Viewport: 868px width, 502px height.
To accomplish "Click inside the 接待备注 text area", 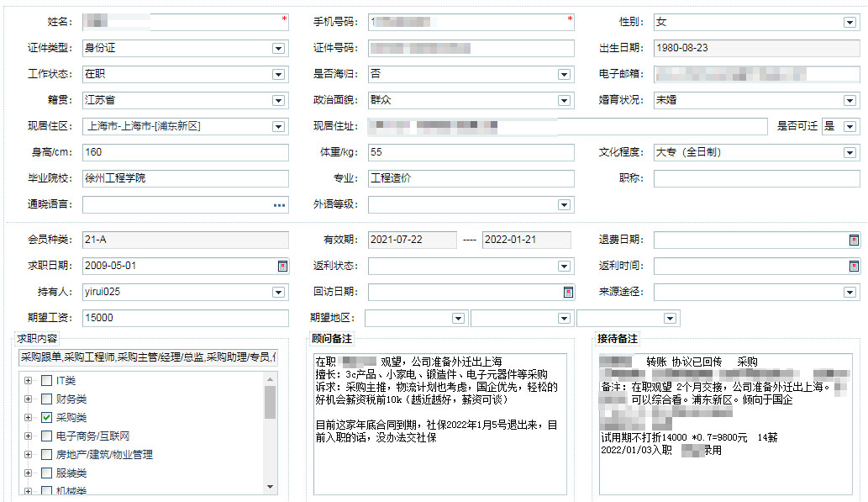I will tap(726, 424).
